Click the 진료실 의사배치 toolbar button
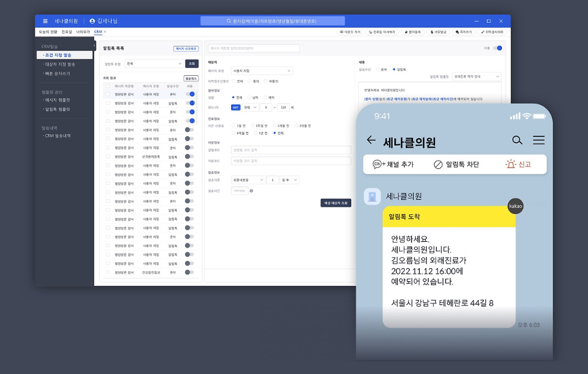Viewport: 588px width, 374px height. pos(382,32)
